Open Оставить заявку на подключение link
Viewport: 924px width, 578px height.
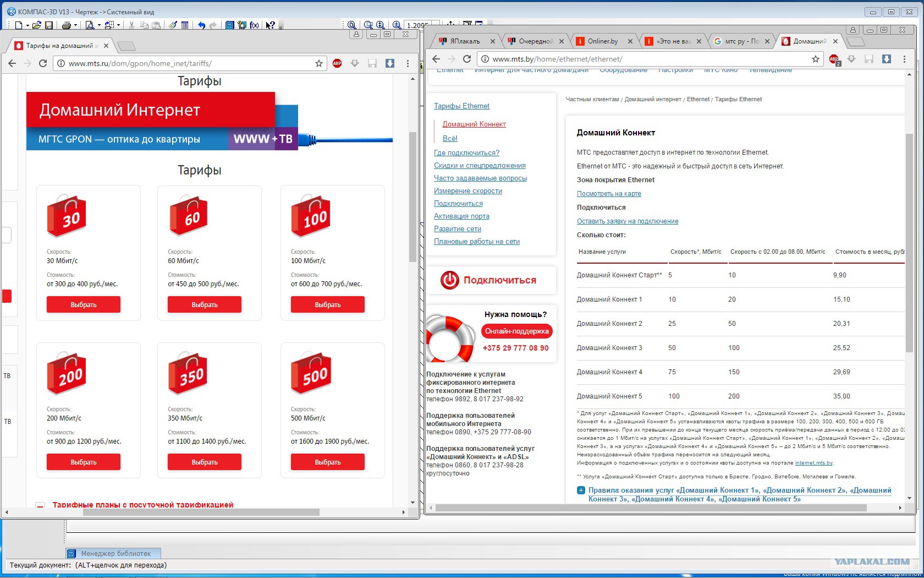(x=628, y=221)
